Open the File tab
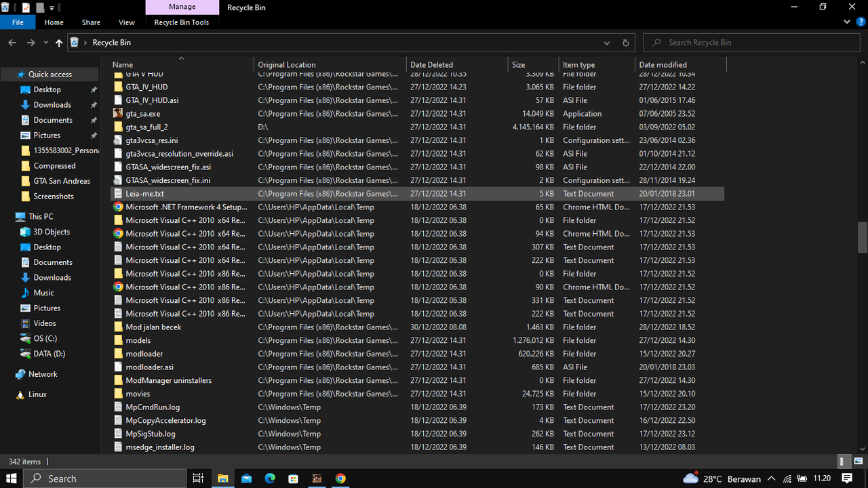868x488 pixels. 18,22
